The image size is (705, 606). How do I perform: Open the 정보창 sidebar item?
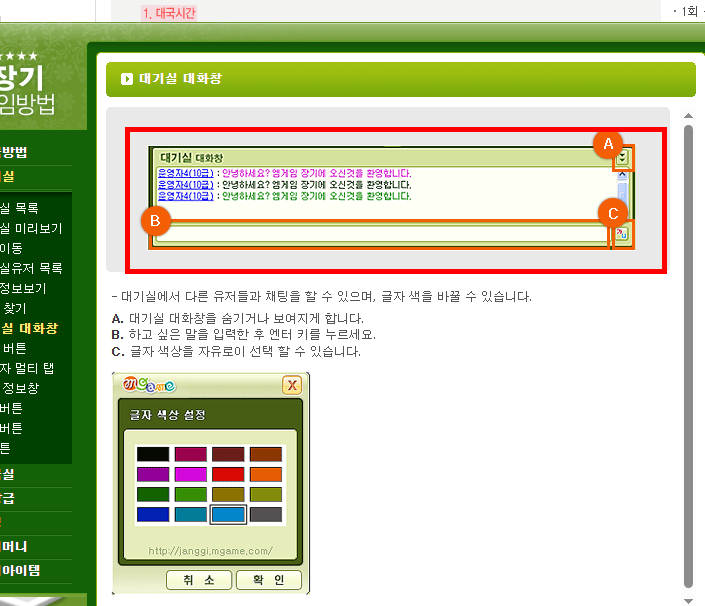pos(20,388)
